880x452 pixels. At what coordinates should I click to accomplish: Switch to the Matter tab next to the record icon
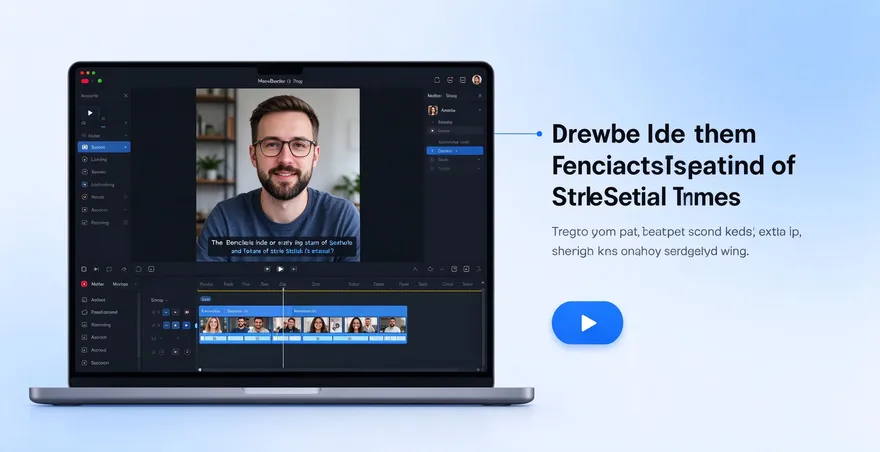click(x=98, y=284)
